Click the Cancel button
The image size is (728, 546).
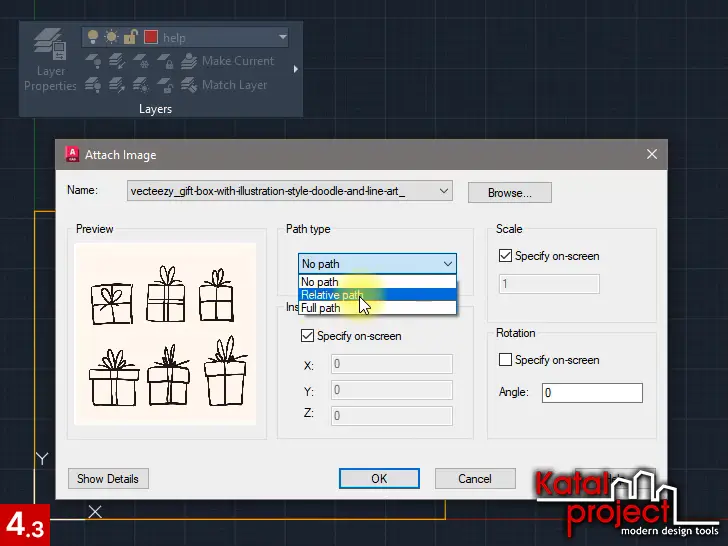click(x=475, y=479)
